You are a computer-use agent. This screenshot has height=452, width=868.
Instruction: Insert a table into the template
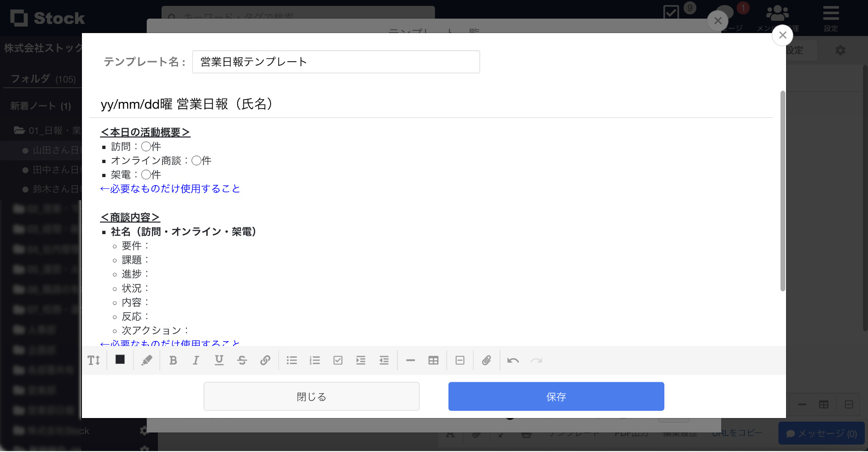(x=433, y=360)
